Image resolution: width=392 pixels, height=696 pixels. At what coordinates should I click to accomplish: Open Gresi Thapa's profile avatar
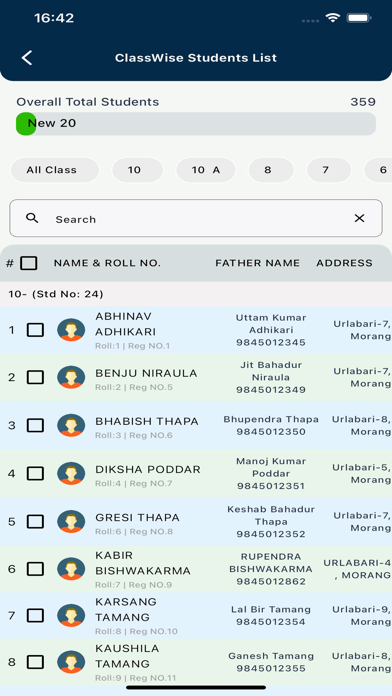click(71, 521)
